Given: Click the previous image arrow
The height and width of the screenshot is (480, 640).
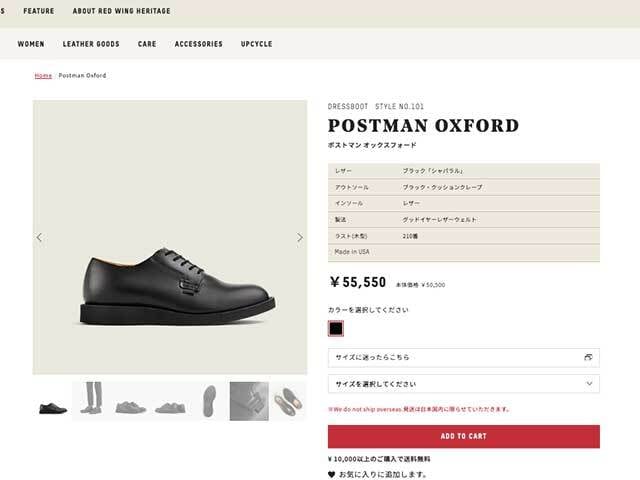Looking at the screenshot, I should coord(39,238).
